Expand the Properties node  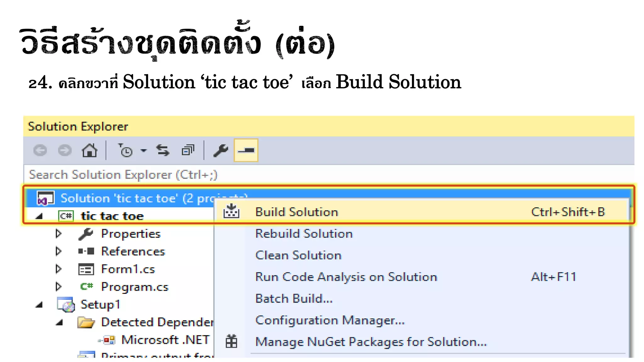[58, 234]
